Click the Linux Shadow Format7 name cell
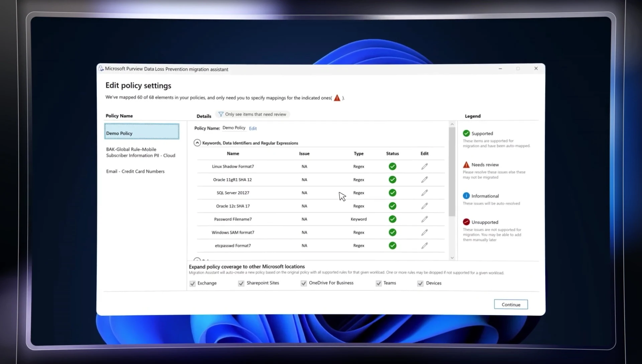Screen dimensions: 642x364 pyautogui.click(x=233, y=166)
